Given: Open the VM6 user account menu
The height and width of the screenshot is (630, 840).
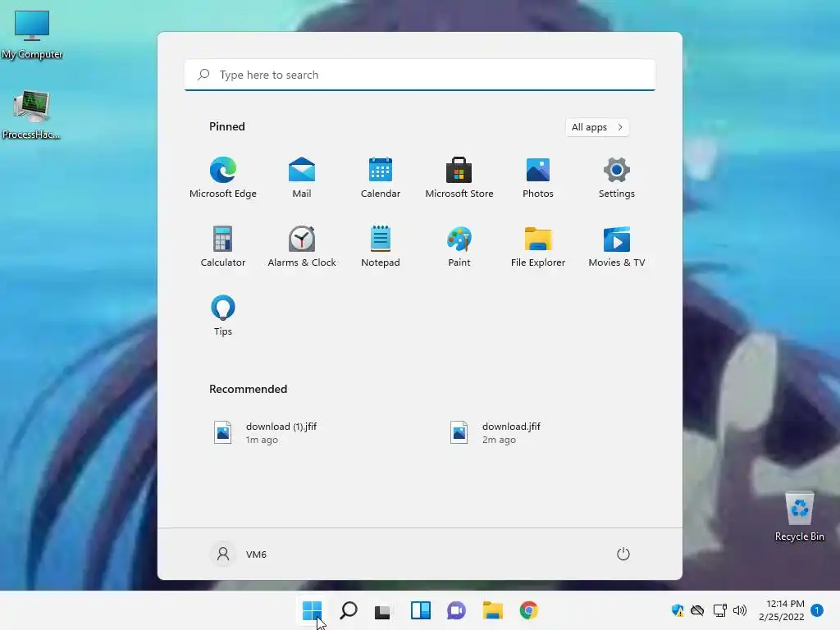Looking at the screenshot, I should [x=238, y=554].
